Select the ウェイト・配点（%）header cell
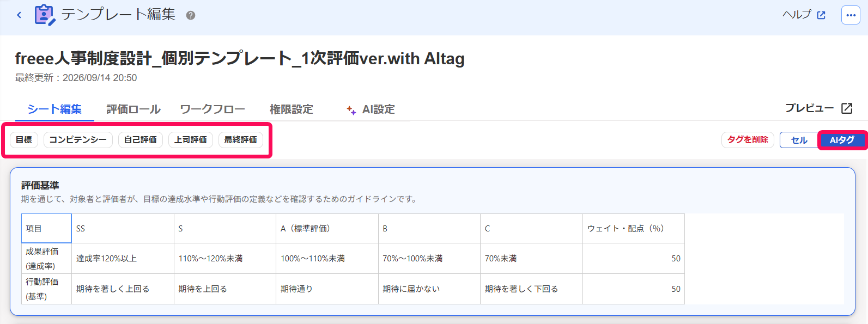Screen dimensions: 868x324 [634, 228]
